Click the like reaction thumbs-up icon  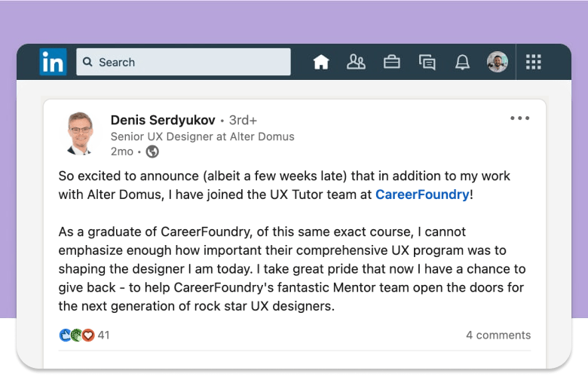point(65,335)
